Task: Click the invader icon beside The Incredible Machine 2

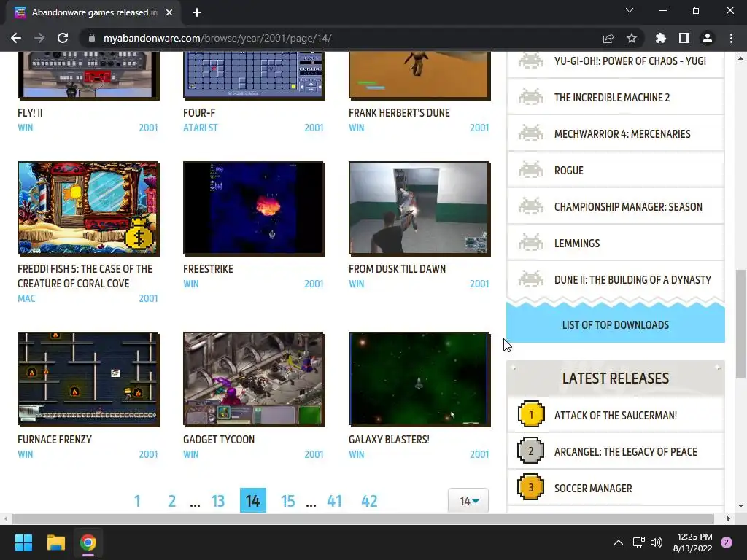Action: click(531, 97)
